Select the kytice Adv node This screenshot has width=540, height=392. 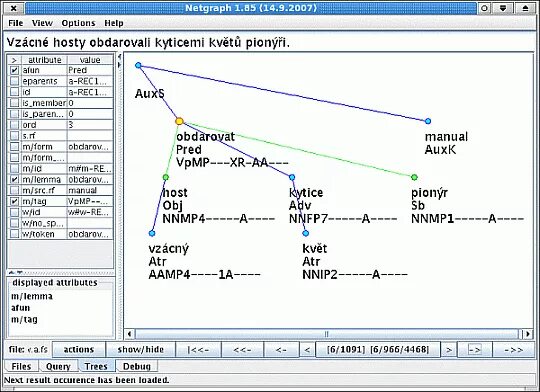point(292,177)
